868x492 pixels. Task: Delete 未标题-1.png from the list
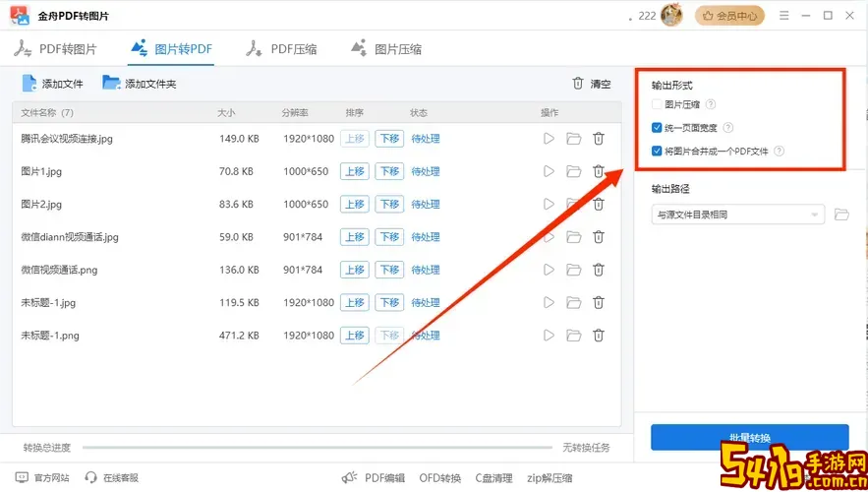click(x=599, y=336)
